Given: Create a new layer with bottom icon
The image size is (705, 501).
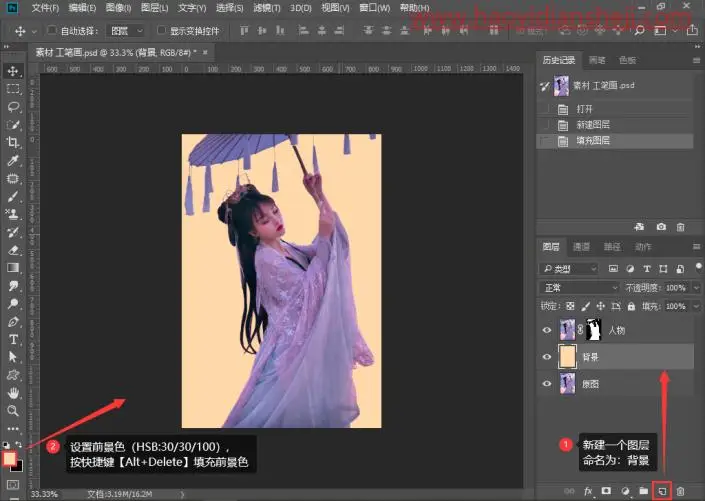Looking at the screenshot, I should pyautogui.click(x=662, y=491).
